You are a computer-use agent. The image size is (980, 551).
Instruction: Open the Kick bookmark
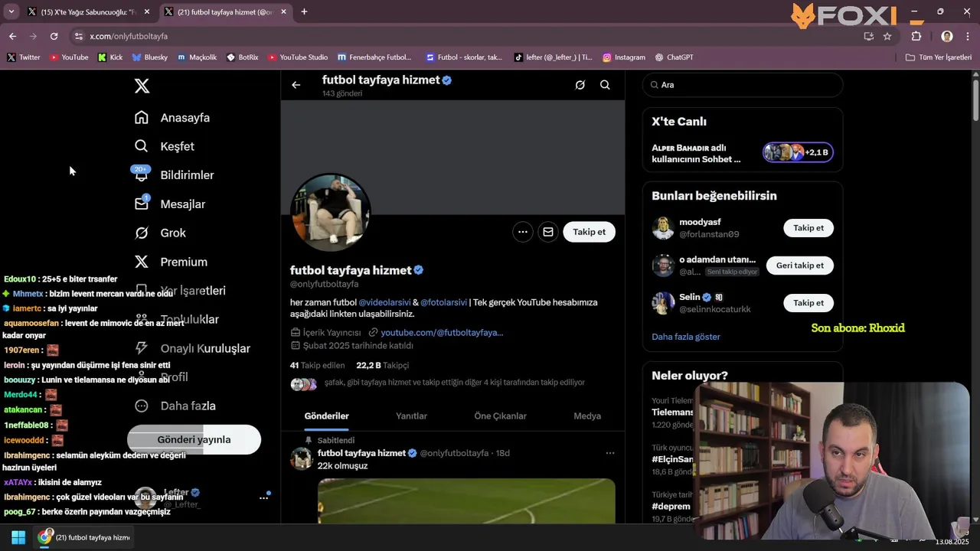click(110, 57)
